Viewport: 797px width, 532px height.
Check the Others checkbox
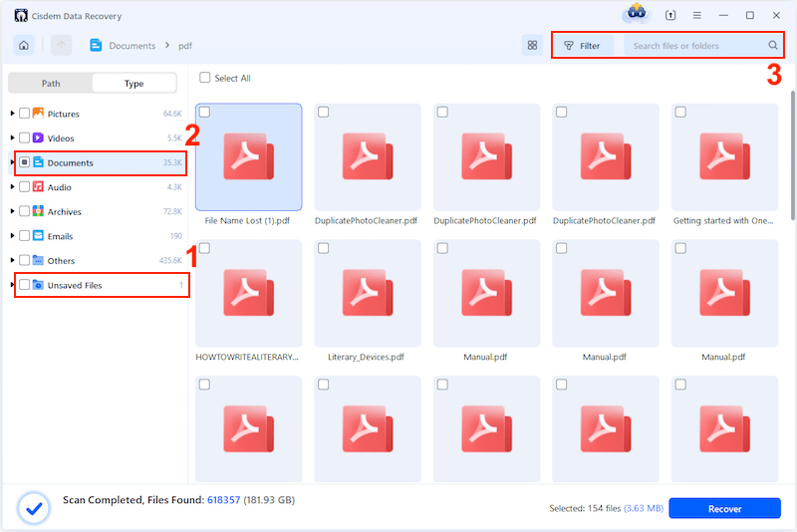(x=24, y=260)
